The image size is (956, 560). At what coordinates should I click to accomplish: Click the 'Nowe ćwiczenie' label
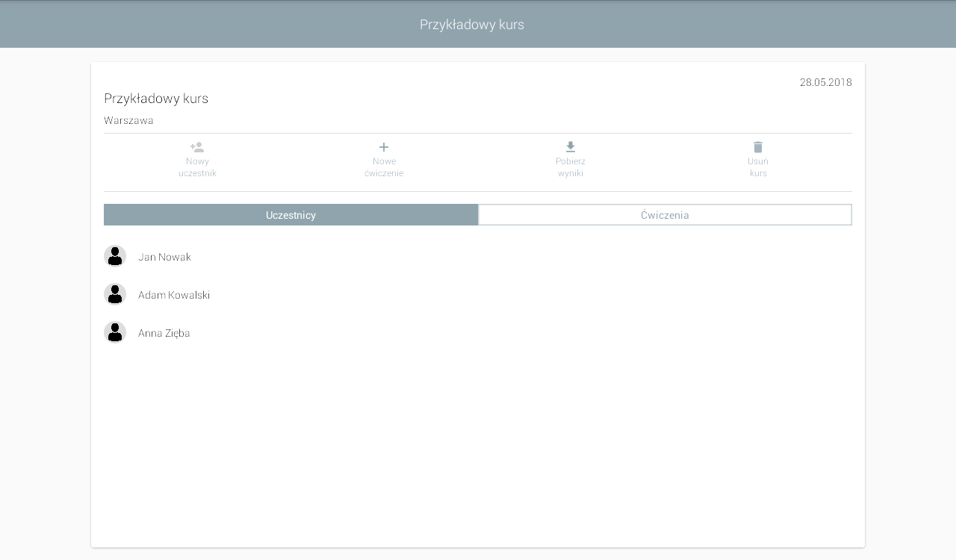coord(384,167)
